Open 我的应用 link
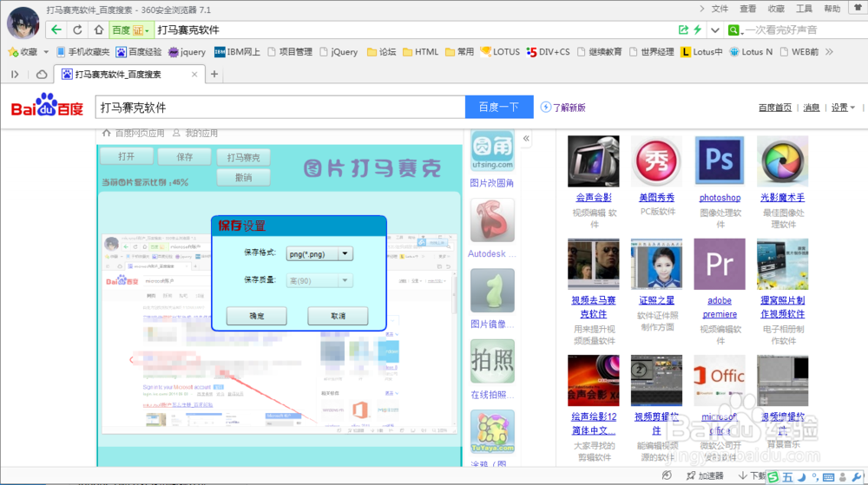 pyautogui.click(x=194, y=134)
